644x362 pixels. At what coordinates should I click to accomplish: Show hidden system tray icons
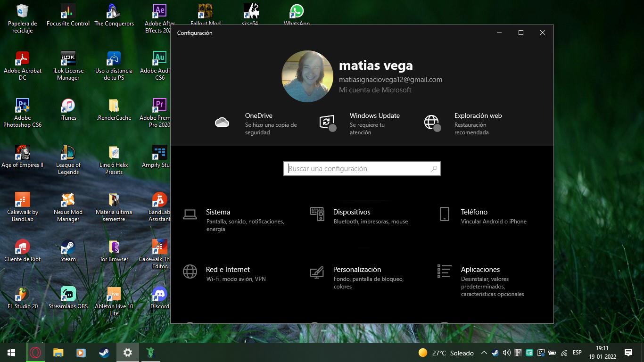tap(484, 353)
